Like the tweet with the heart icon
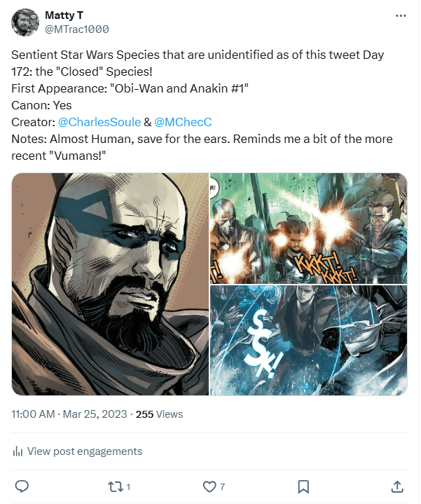The image size is (421, 504). pos(209,486)
